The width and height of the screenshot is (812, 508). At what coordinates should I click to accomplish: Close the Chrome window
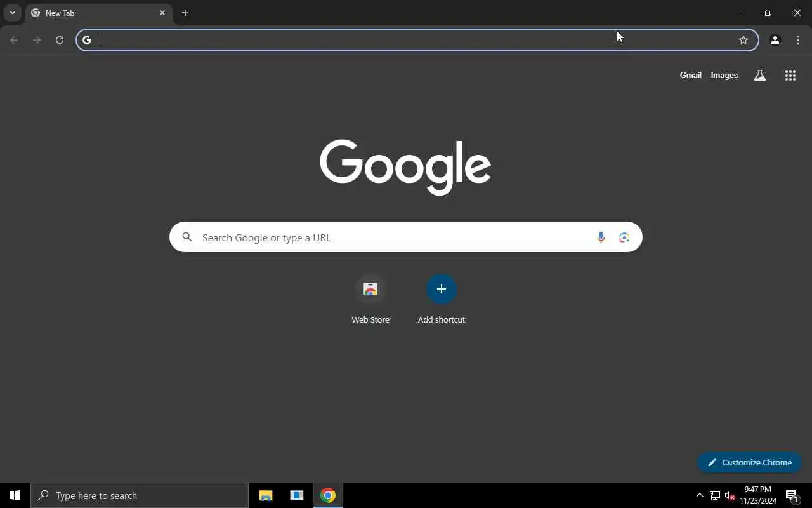797,13
